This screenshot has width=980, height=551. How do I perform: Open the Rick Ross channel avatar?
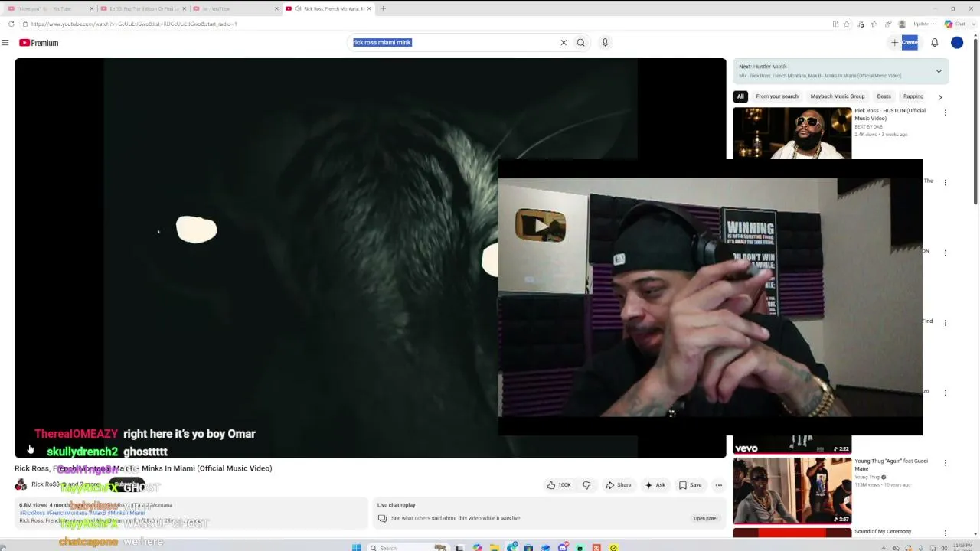[21, 484]
